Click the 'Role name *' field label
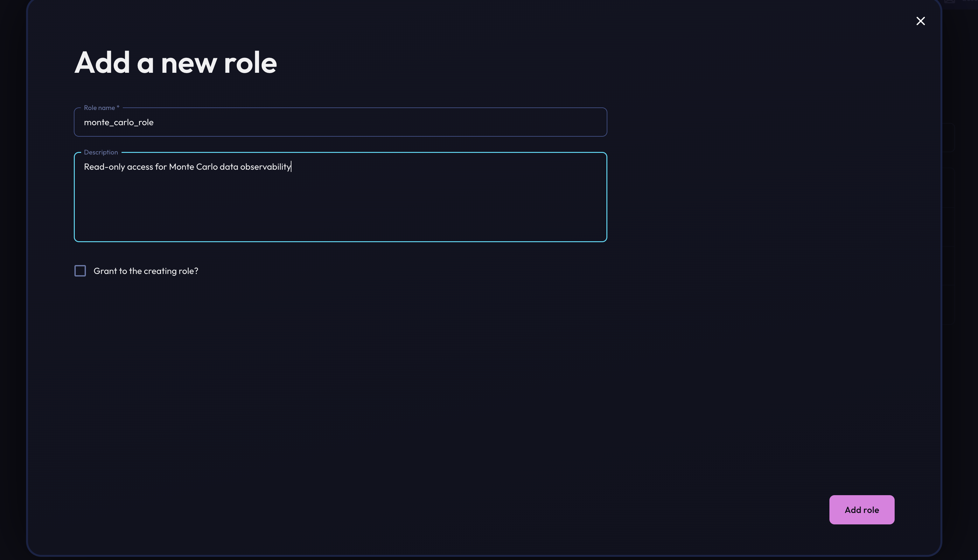 click(99, 108)
